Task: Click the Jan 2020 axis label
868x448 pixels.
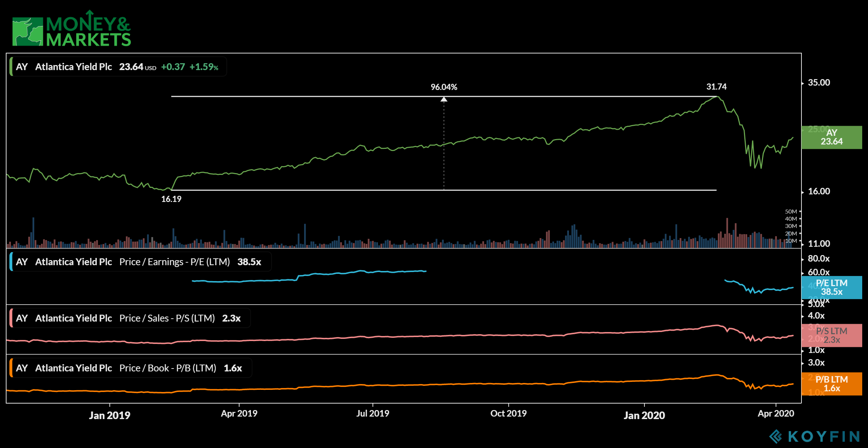Action: pyautogui.click(x=644, y=415)
